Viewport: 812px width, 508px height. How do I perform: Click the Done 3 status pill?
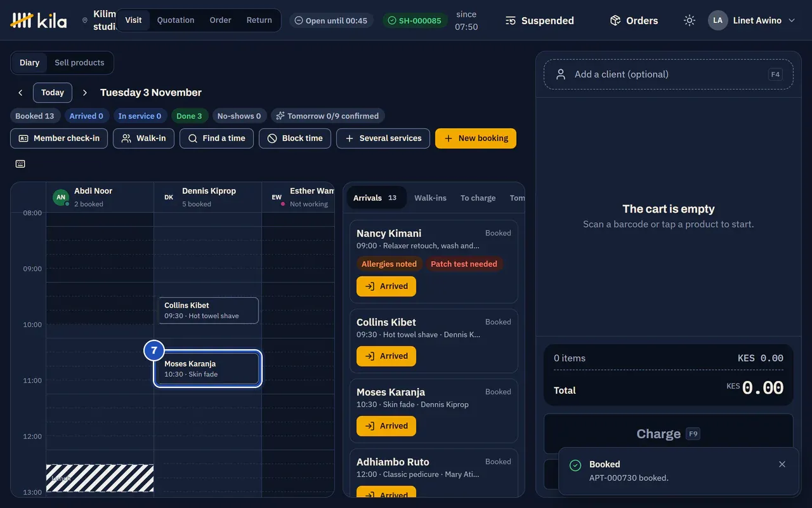(x=189, y=116)
